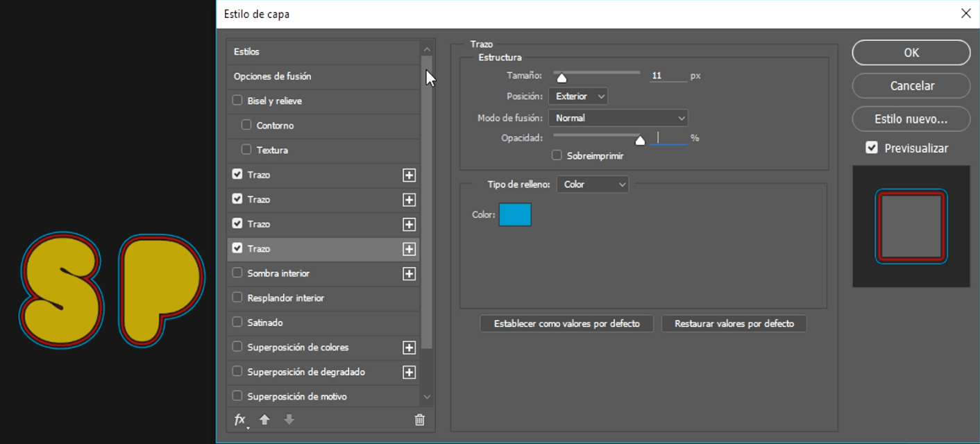Select the Estilos entry in the list
The height and width of the screenshot is (444, 980).
(x=323, y=52)
